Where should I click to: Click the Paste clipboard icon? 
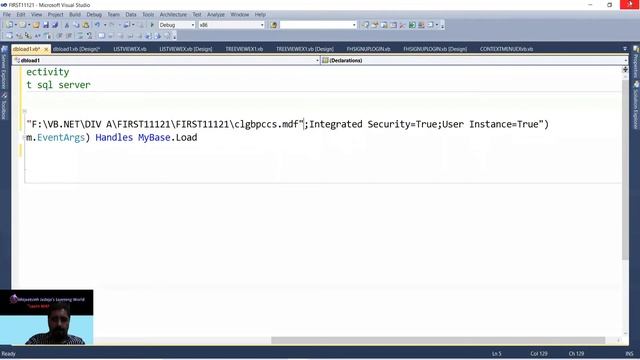coord(86,25)
